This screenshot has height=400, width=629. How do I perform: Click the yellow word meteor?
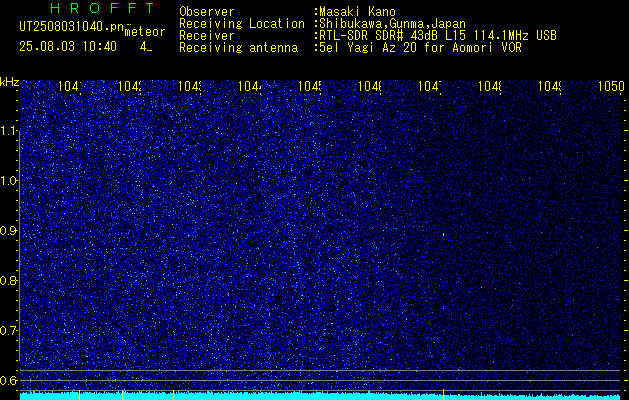(x=145, y=32)
